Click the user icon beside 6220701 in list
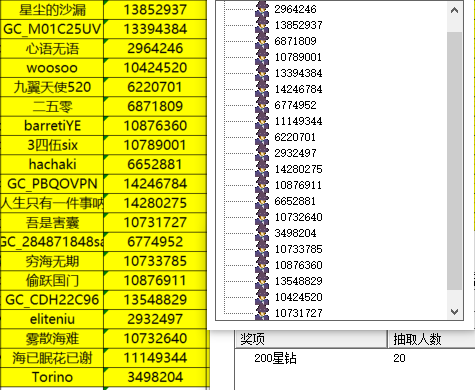The width and height of the screenshot is (475, 390). (x=262, y=137)
